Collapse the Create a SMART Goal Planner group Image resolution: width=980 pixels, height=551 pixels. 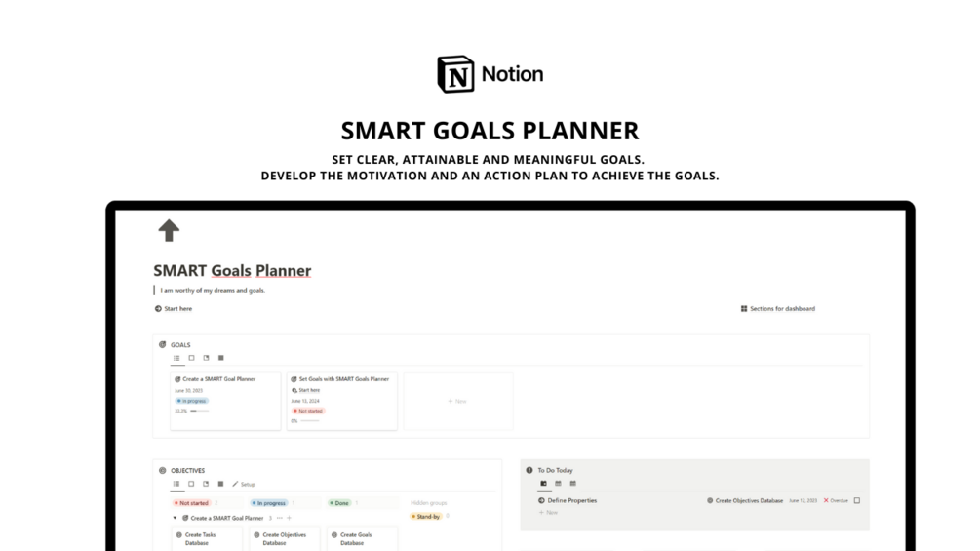click(175, 518)
